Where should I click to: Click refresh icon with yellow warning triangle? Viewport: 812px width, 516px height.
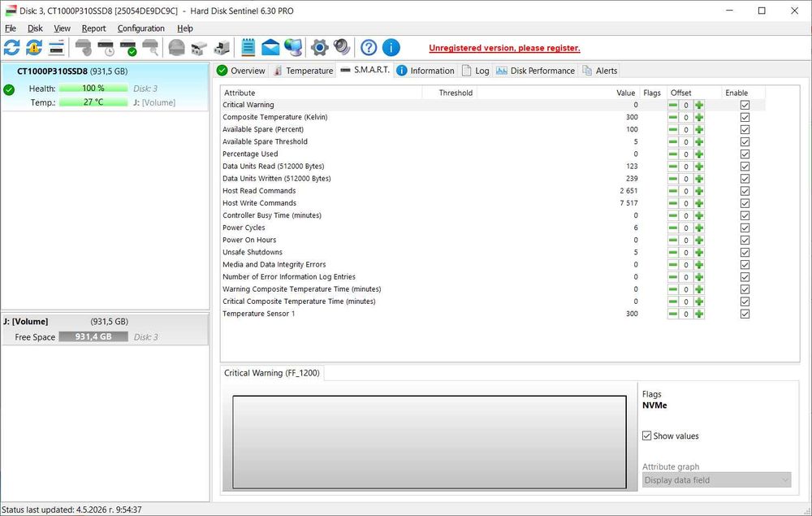coord(34,48)
